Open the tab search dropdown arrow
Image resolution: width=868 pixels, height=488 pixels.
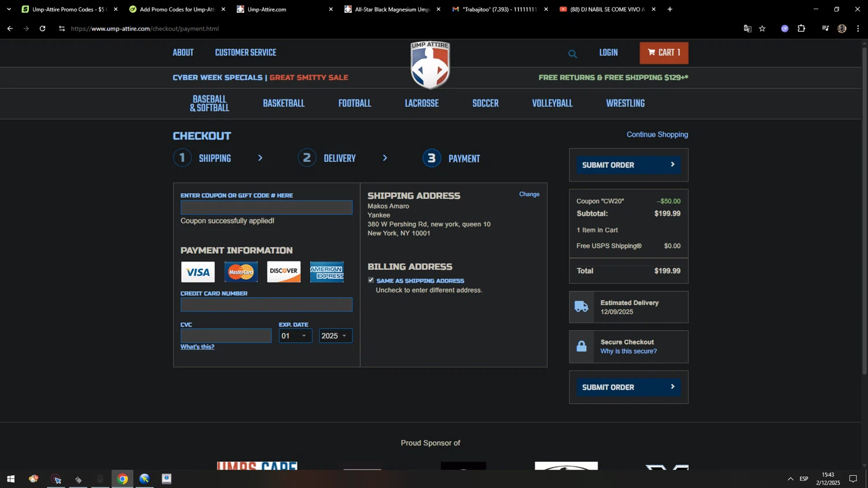pyautogui.click(x=9, y=9)
